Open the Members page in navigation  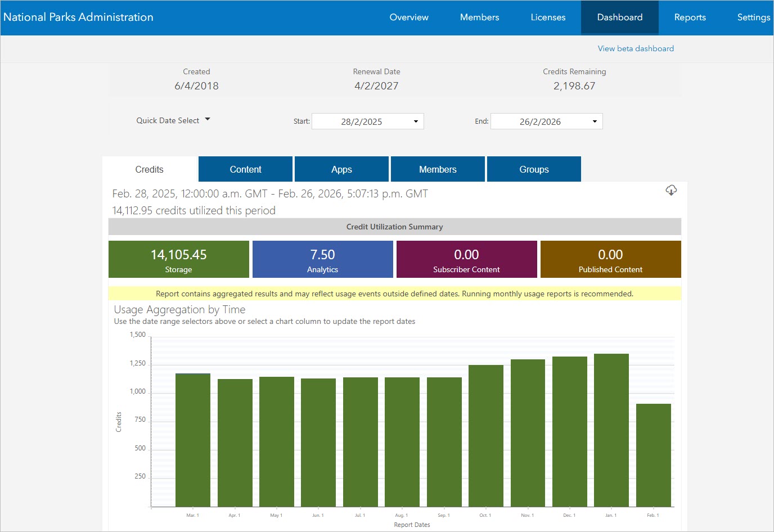tap(479, 17)
